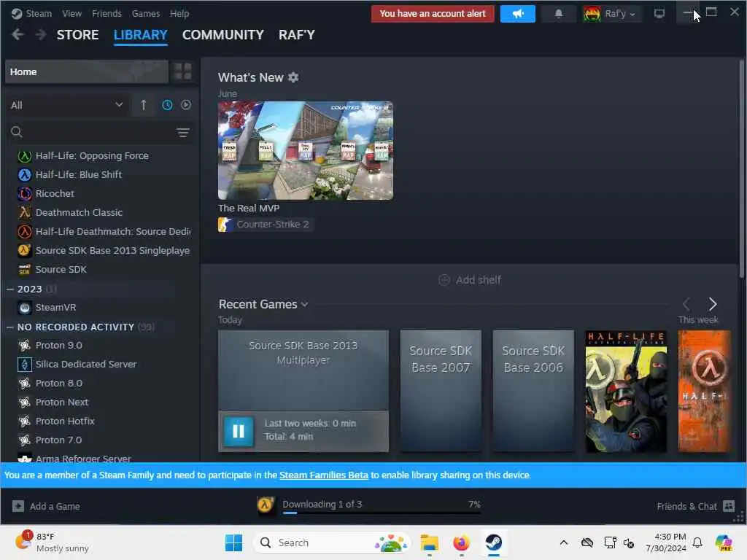Select Proton 7.0 in the list
Viewport: 747px width, 560px height.
pos(58,440)
